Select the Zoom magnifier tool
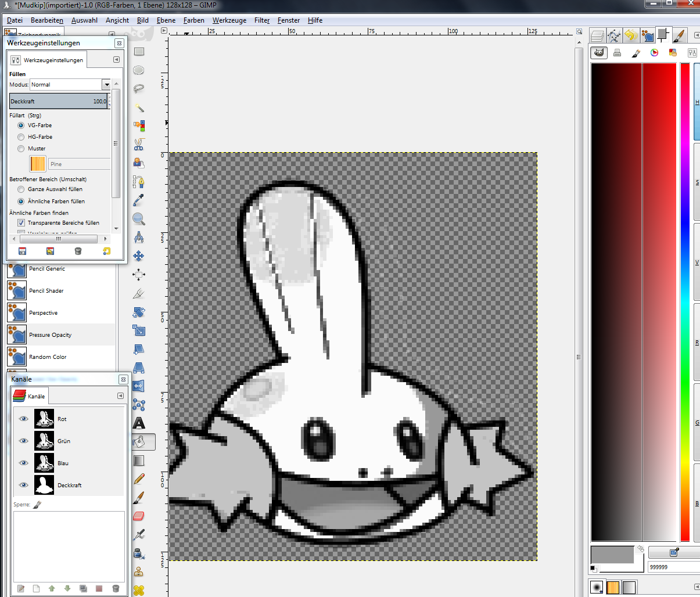The image size is (700, 597). (x=139, y=219)
